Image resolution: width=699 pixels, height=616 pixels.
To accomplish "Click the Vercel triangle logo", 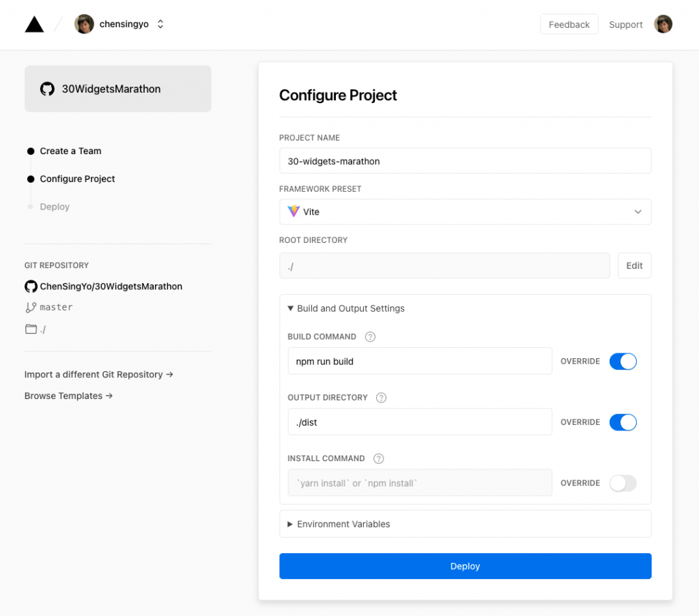I will tap(34, 25).
